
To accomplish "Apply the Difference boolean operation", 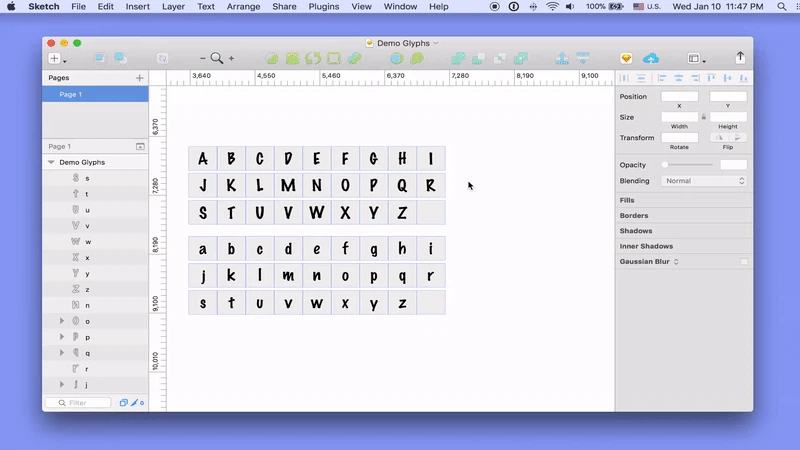I will point(520,58).
